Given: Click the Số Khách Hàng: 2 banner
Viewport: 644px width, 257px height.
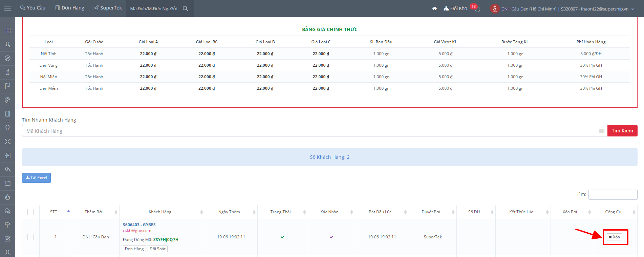Looking at the screenshot, I should [x=330, y=157].
